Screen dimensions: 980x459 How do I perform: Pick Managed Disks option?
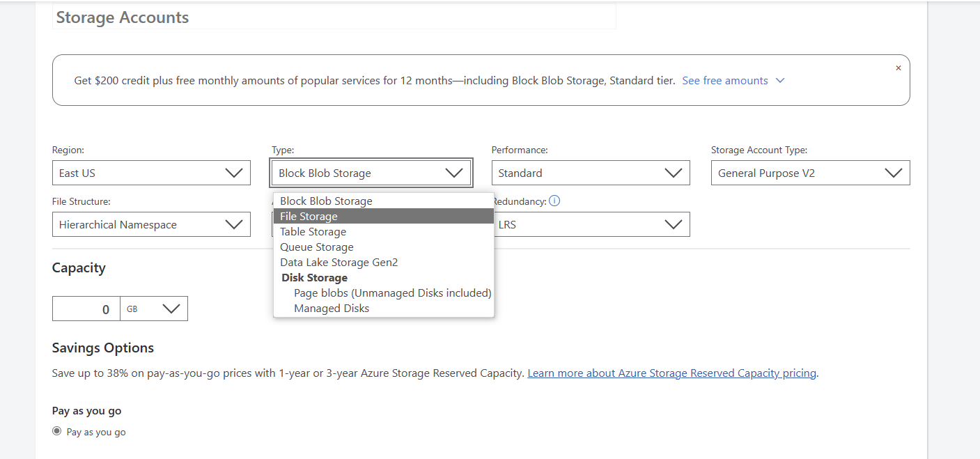point(384,309)
